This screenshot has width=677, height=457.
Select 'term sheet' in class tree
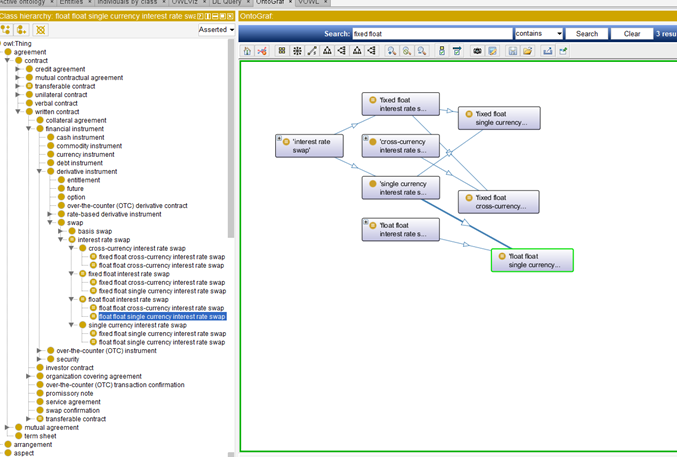click(40, 436)
